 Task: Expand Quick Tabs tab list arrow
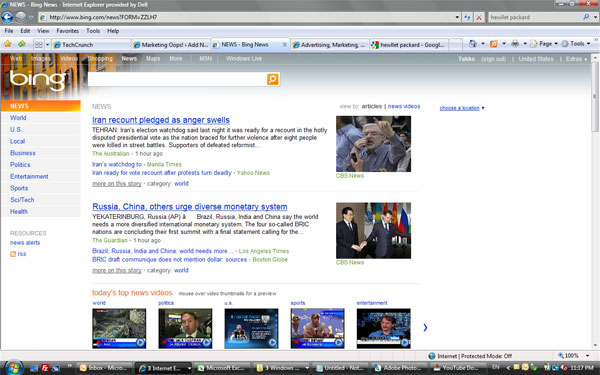tap(47, 45)
